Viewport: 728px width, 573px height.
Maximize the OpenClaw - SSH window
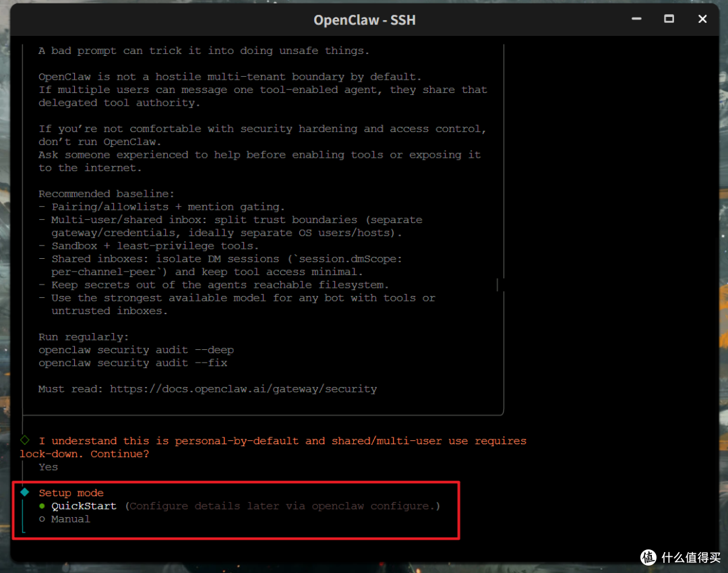(669, 19)
